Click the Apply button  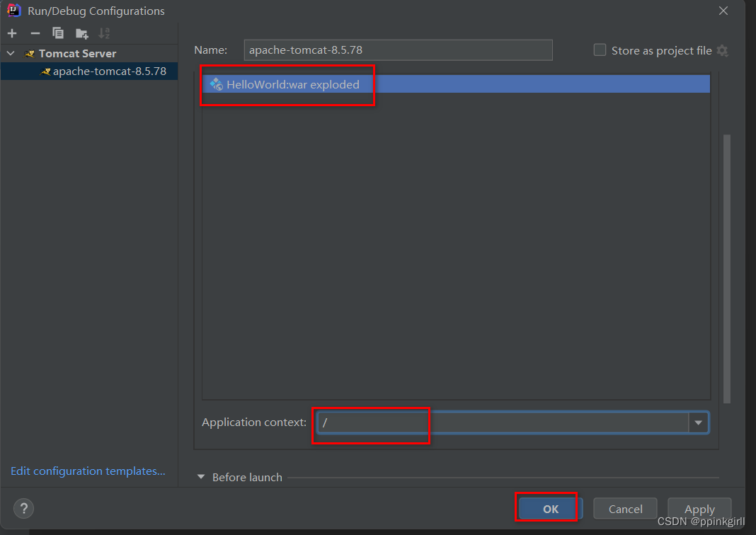[699, 509]
